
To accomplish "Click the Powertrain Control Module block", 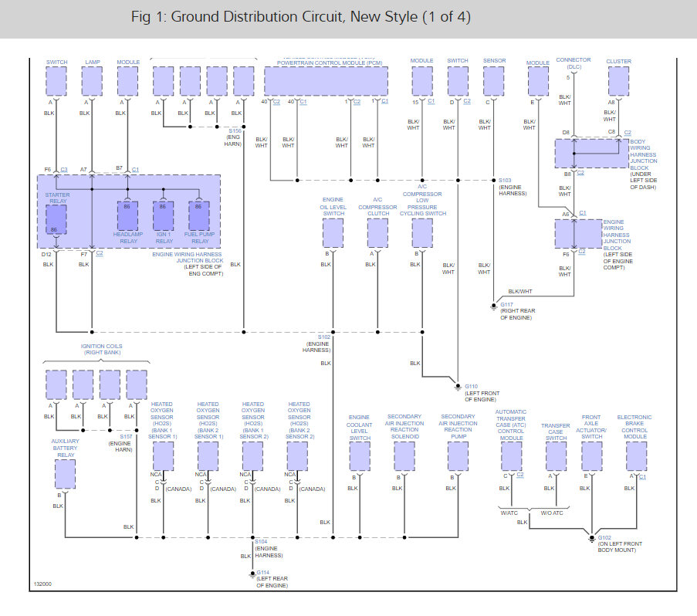I will 326,81.
